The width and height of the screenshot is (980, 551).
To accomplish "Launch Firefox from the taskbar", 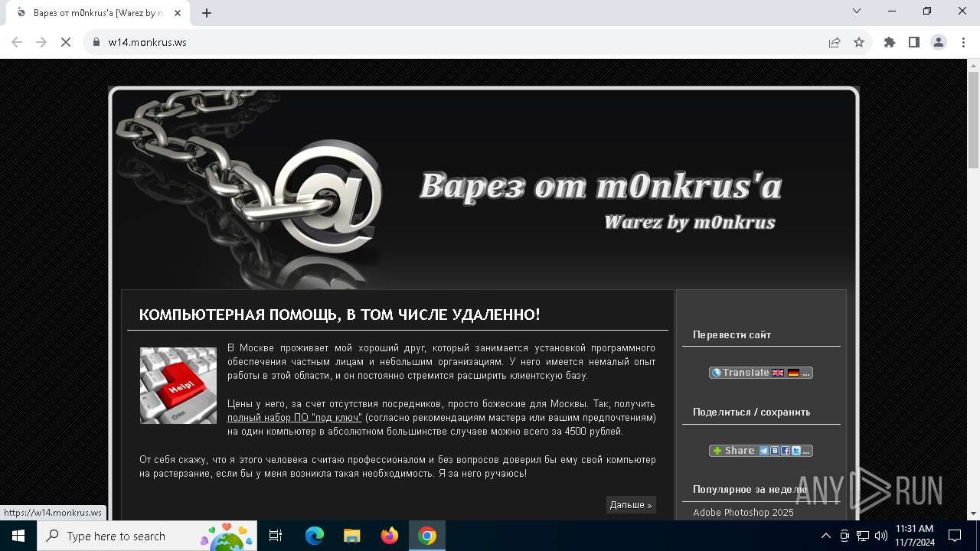I will pyautogui.click(x=390, y=536).
